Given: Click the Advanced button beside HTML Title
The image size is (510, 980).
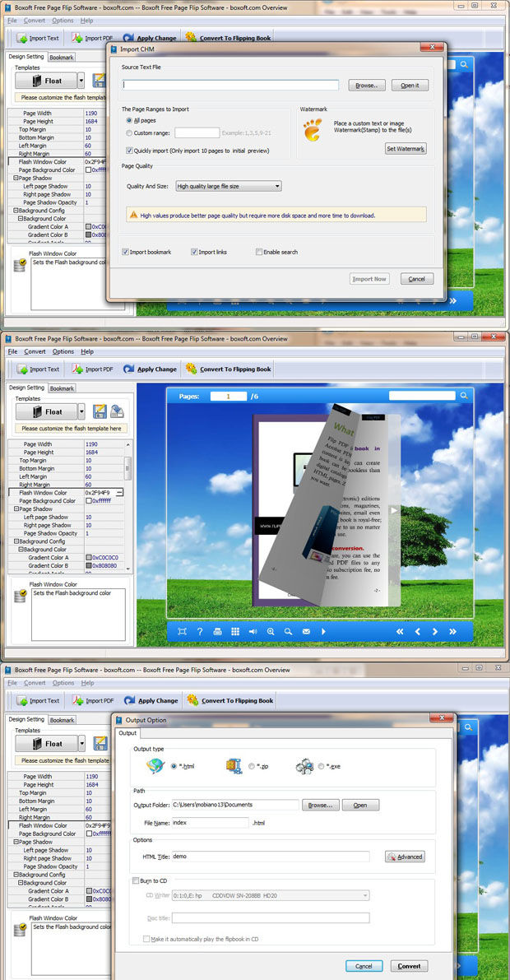Looking at the screenshot, I should 406,857.
